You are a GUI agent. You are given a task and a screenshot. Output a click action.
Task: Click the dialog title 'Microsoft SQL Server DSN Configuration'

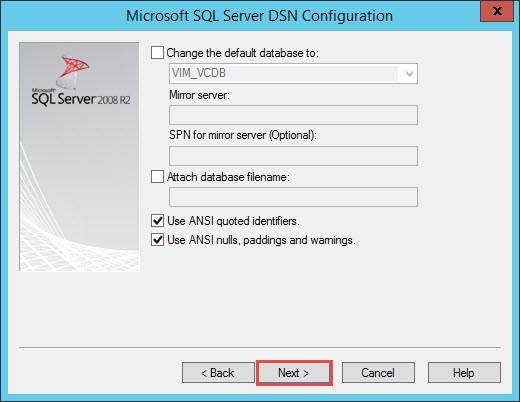(x=259, y=16)
